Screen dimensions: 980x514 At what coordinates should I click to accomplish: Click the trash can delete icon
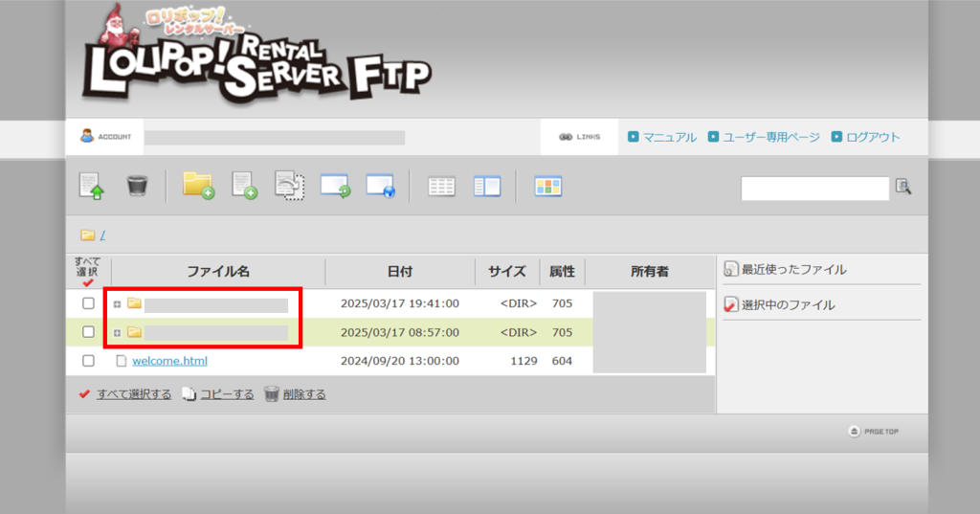137,186
